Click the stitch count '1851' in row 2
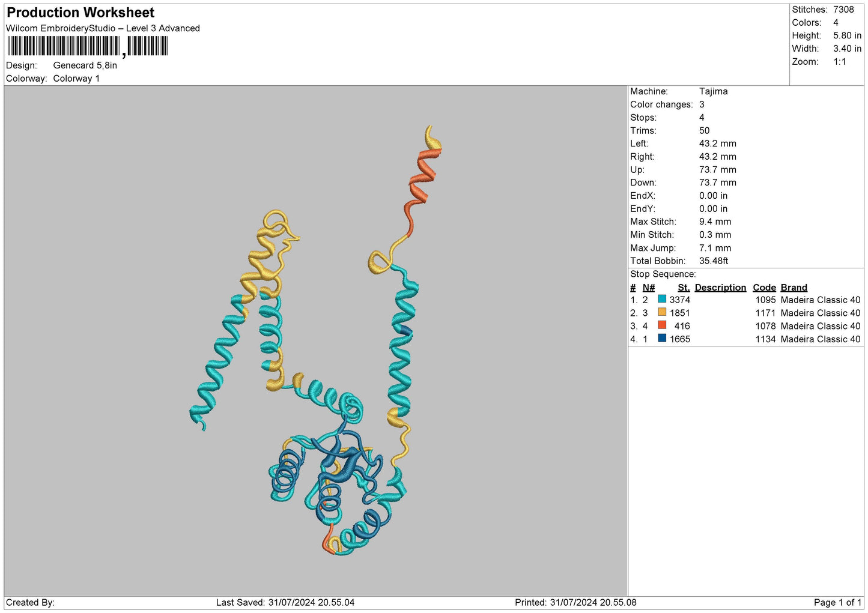Viewport: 868px width, 613px height. [680, 313]
